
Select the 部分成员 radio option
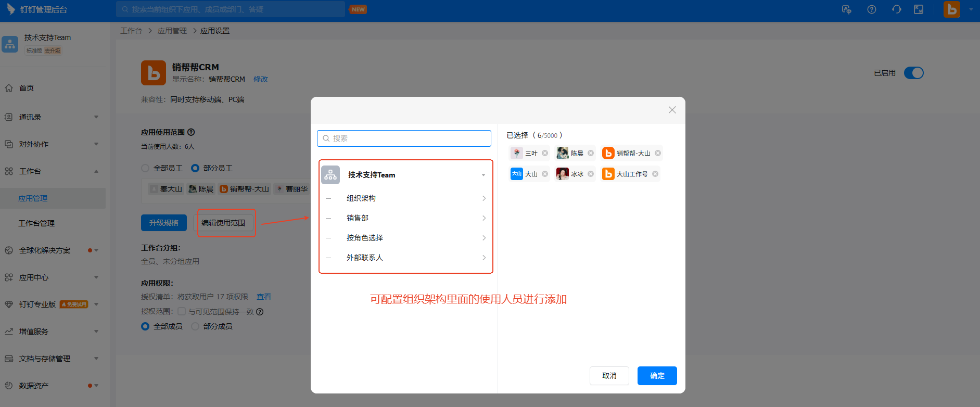coord(195,326)
